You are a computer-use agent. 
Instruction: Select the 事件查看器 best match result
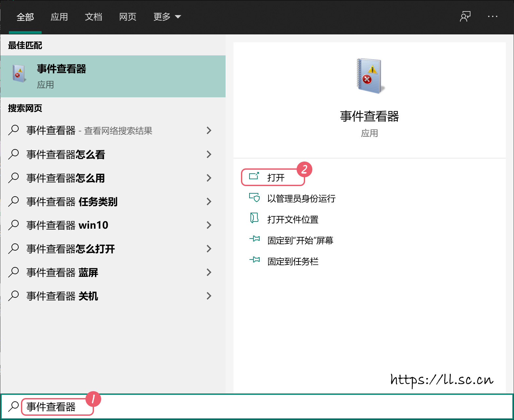tap(113, 76)
